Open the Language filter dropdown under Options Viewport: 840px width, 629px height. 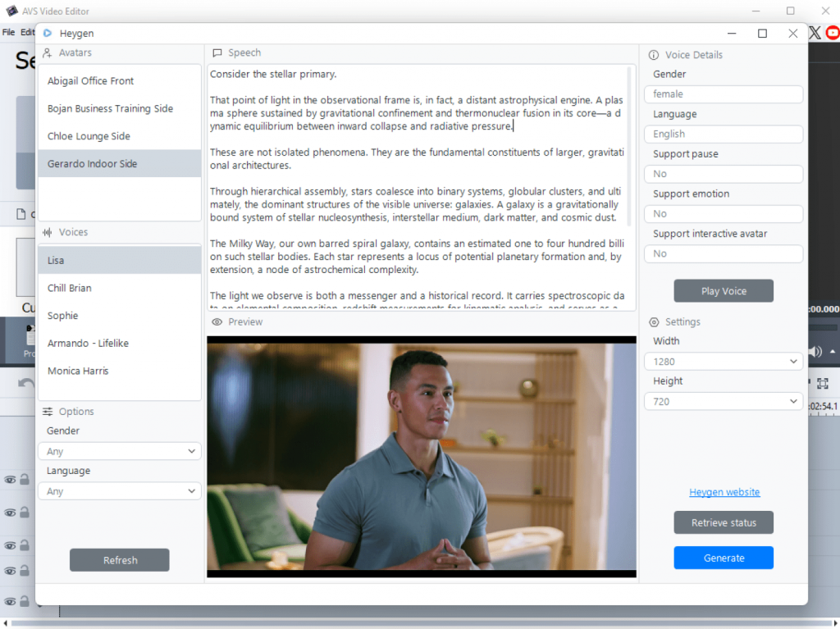coord(120,491)
